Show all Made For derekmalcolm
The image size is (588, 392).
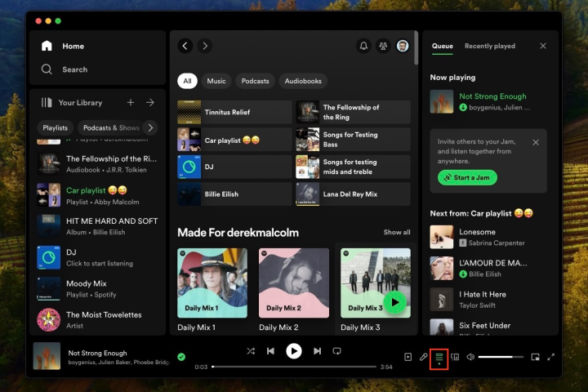[397, 232]
